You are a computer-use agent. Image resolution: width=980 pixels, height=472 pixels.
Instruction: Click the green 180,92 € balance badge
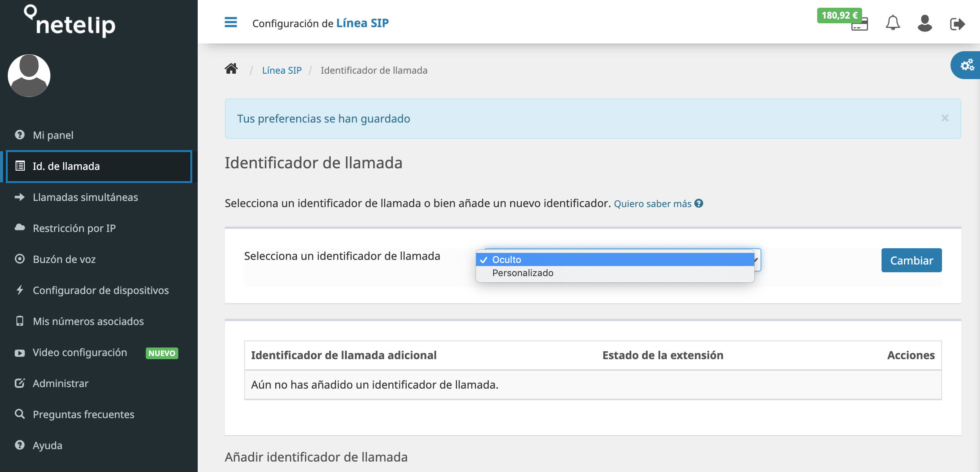(840, 16)
